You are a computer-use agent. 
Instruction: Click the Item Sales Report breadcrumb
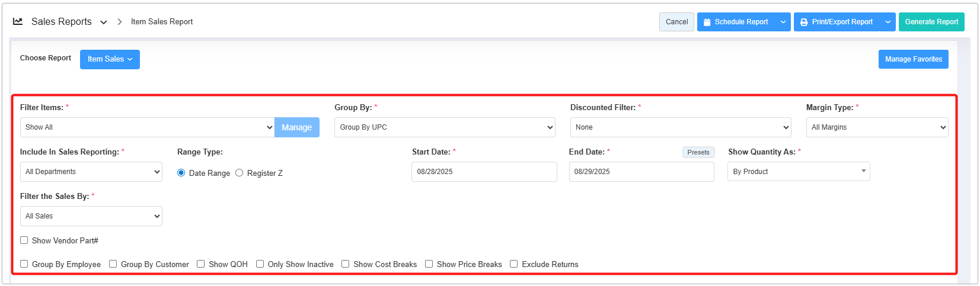tap(162, 22)
